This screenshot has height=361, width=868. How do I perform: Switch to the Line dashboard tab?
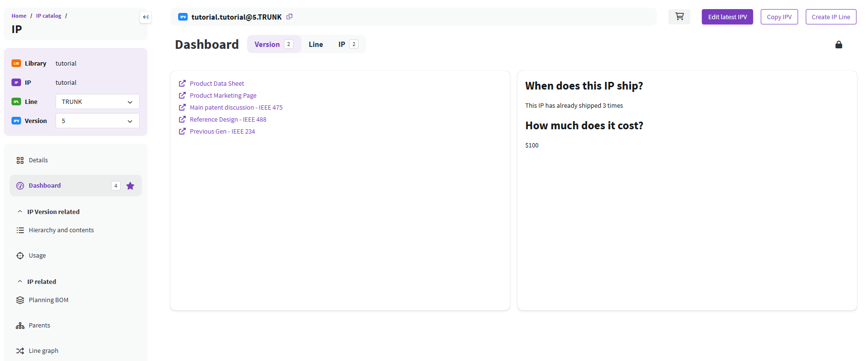[316, 45]
